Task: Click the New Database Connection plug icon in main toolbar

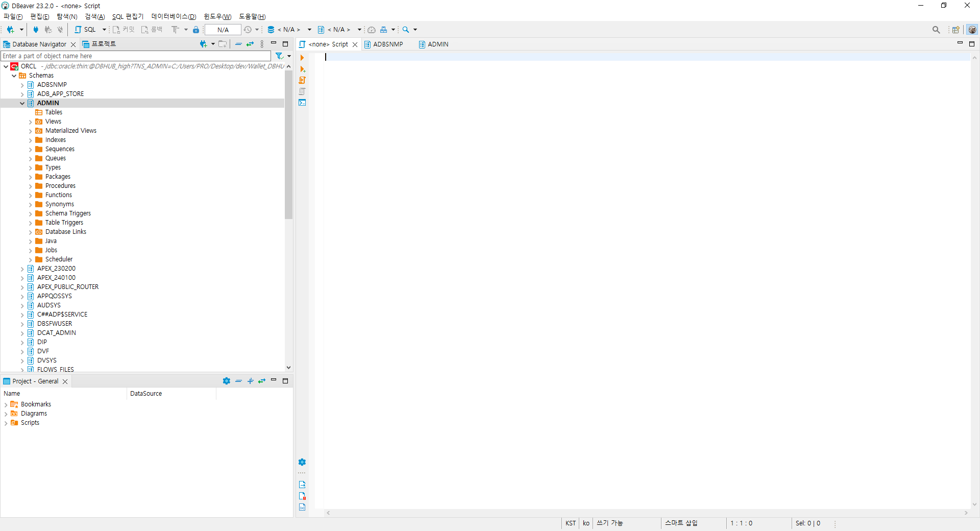Action: [x=10, y=30]
